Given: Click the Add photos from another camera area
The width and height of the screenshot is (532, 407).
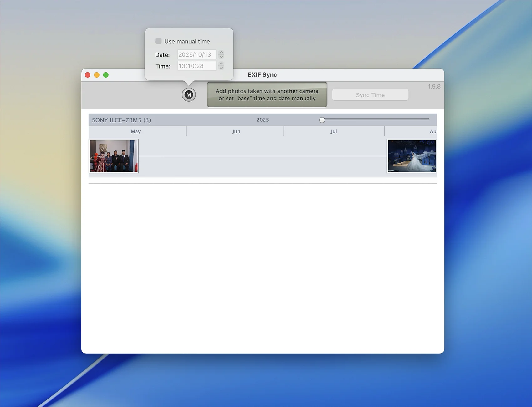Looking at the screenshot, I should (267, 94).
